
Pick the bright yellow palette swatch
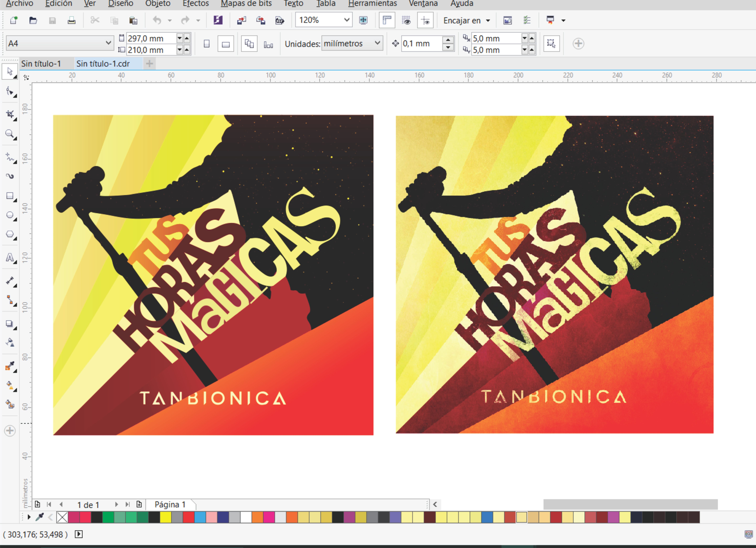coord(165,517)
